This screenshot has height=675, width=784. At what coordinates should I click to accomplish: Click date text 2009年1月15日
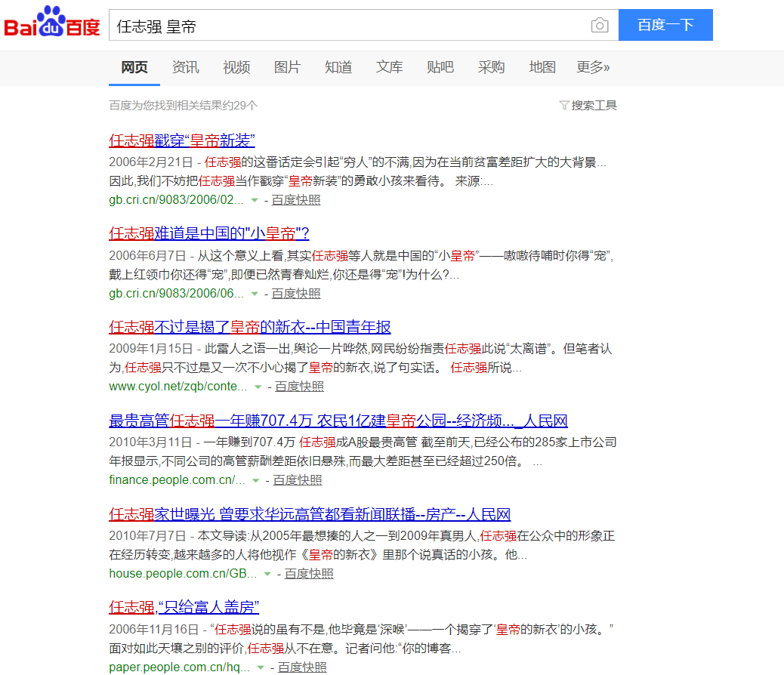[x=151, y=349]
